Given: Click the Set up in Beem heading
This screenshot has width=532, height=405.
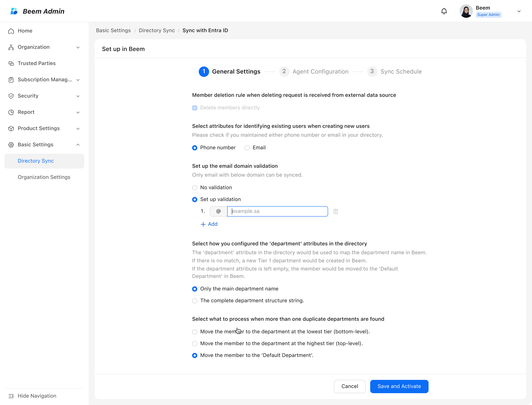Looking at the screenshot, I should click(x=123, y=49).
